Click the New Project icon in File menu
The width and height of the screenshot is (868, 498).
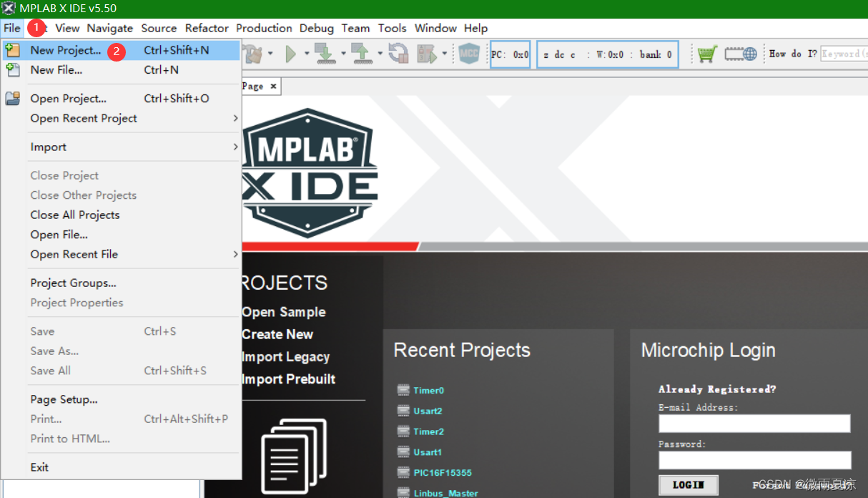point(12,50)
